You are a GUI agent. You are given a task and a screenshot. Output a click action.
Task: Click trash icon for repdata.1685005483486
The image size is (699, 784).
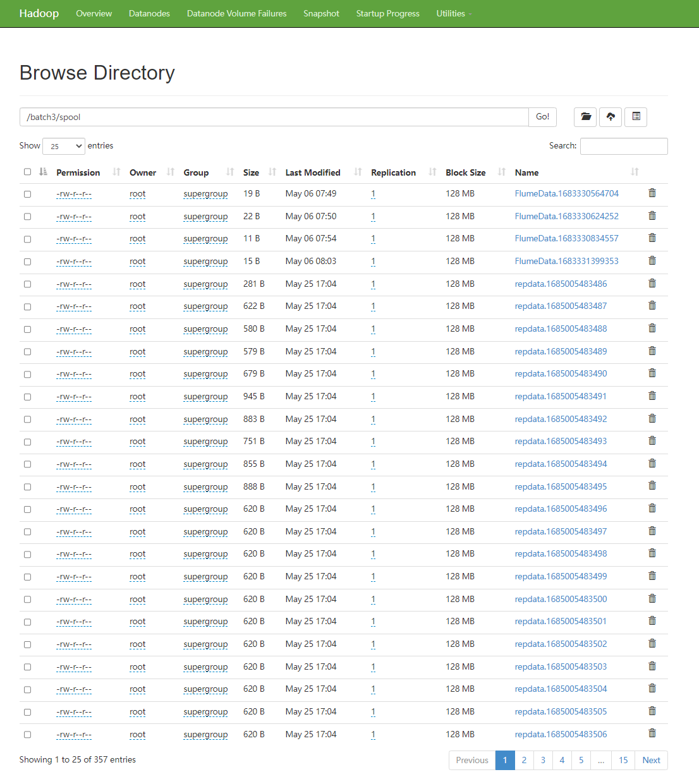(652, 284)
